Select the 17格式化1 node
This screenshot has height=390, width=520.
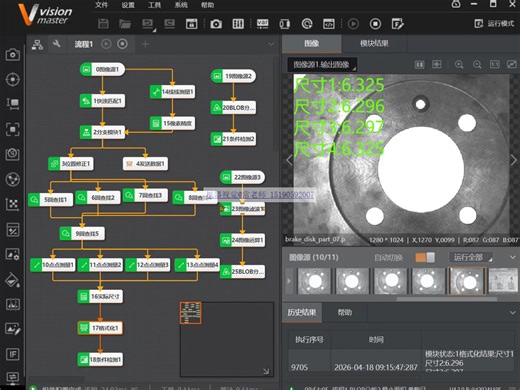[100, 328]
